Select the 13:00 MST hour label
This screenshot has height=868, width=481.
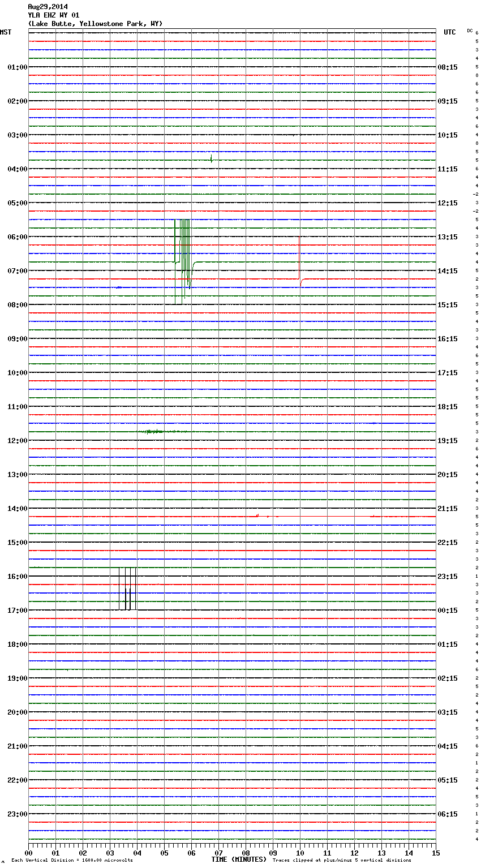[18, 475]
